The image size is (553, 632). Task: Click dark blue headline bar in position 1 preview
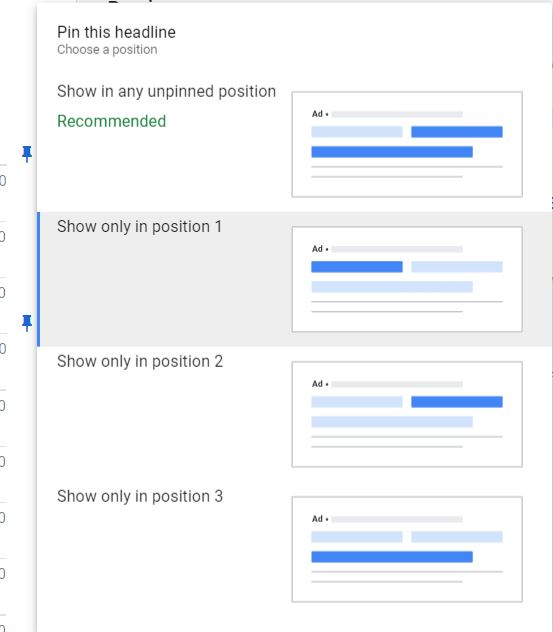point(357,267)
